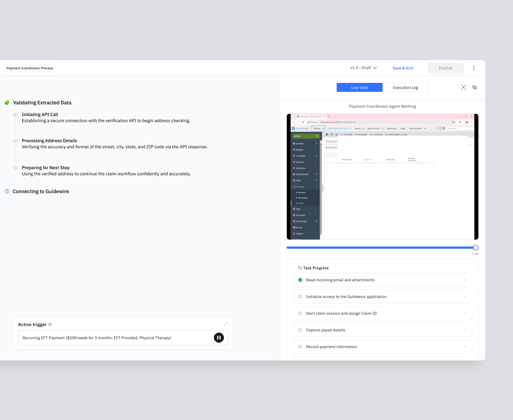This screenshot has height=420, width=513.
Task: Select the Capture payee details status circle
Action: [x=300, y=330]
